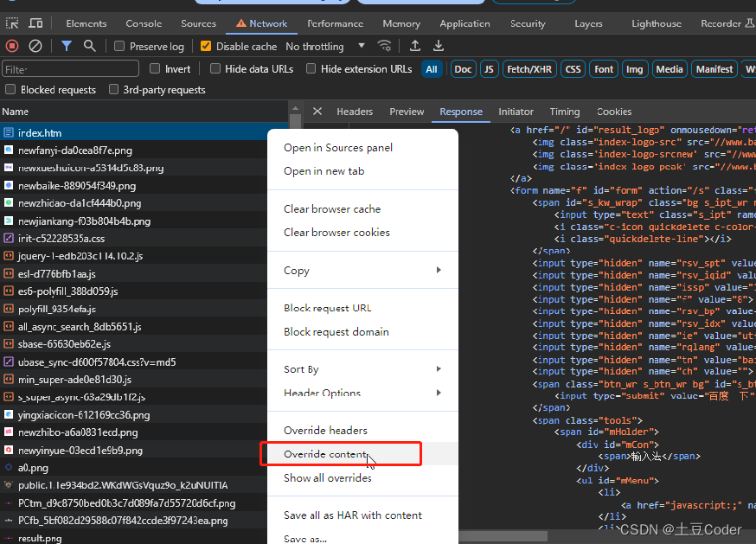Close the request details pane
Viewport: 756px width, 544px height.
coord(317,112)
